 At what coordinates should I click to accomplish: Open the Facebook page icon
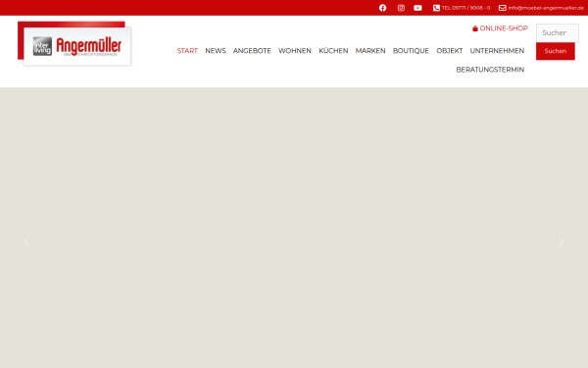382,8
